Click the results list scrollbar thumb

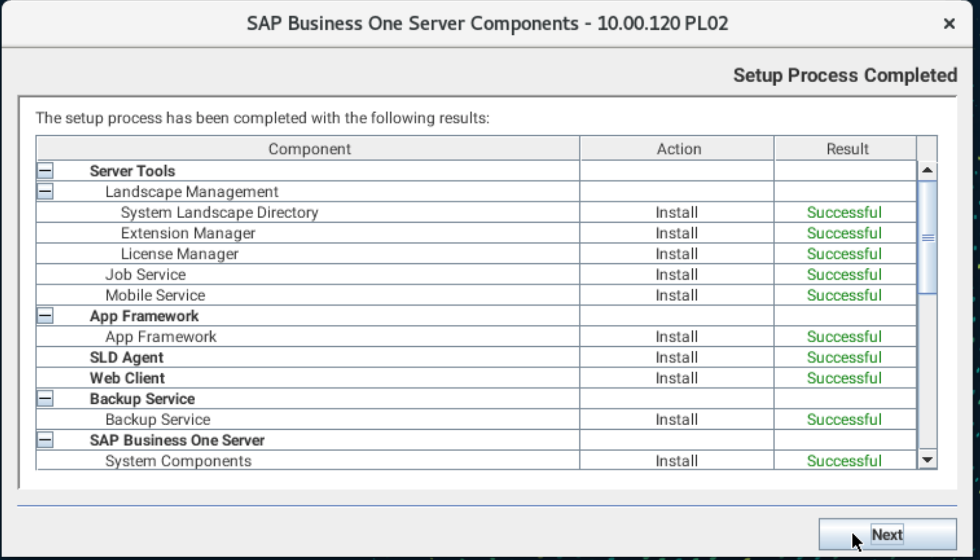(928, 237)
